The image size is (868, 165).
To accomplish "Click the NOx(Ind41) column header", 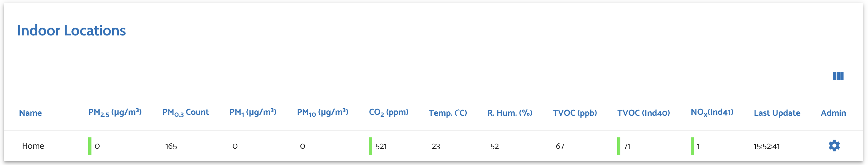I will (x=712, y=113).
